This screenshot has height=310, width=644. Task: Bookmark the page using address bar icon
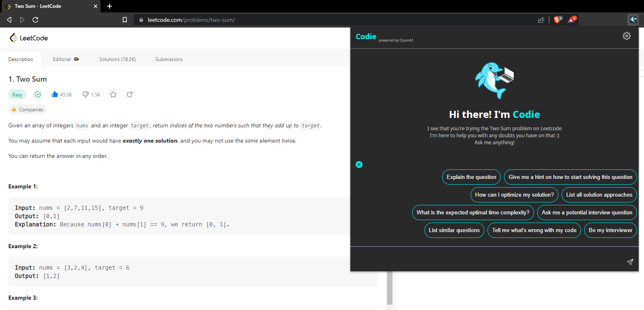pyautogui.click(x=125, y=20)
